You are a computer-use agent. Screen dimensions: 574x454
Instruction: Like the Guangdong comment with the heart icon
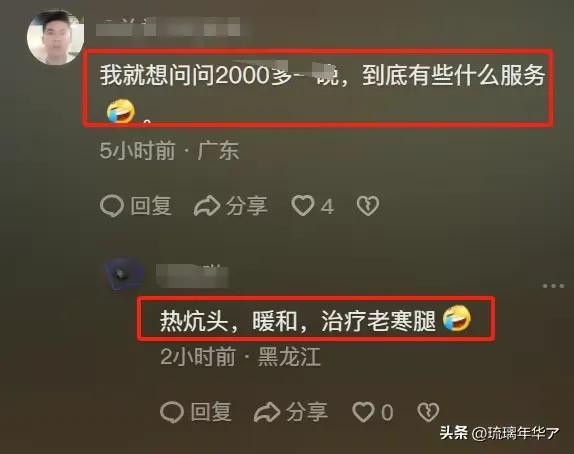pyautogui.click(x=303, y=205)
